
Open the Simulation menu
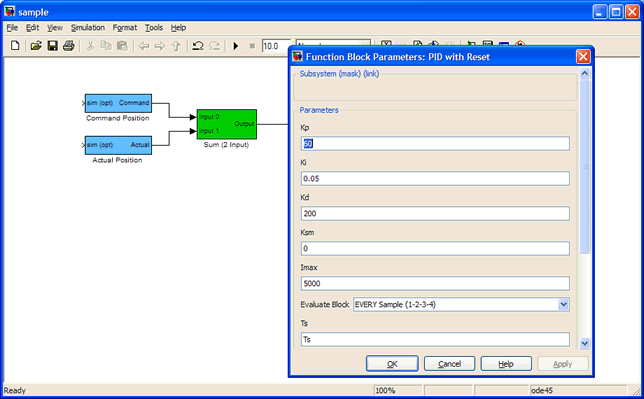87,28
